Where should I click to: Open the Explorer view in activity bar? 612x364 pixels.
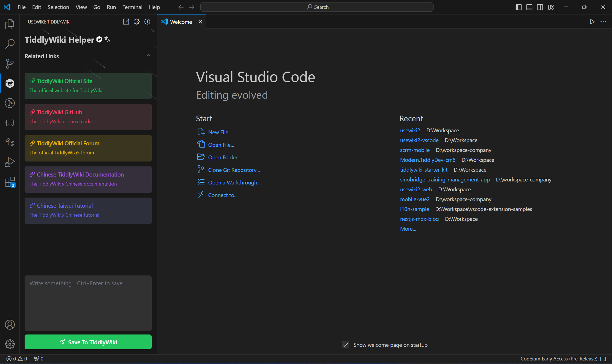point(10,24)
